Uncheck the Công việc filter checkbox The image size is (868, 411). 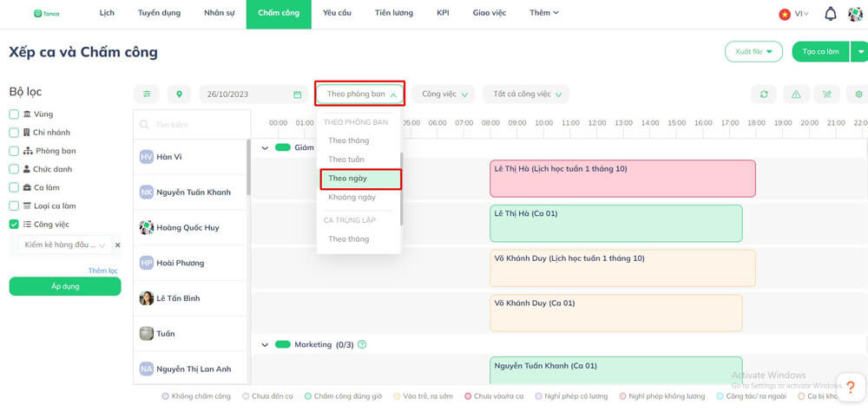14,224
